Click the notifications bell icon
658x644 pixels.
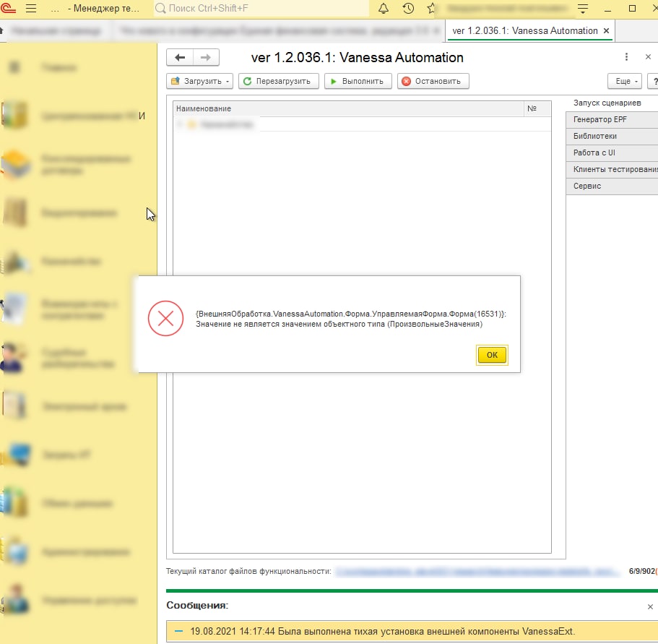click(383, 9)
